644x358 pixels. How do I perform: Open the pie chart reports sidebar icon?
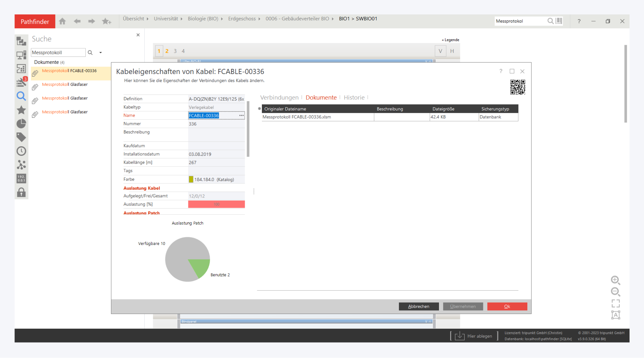[21, 124]
